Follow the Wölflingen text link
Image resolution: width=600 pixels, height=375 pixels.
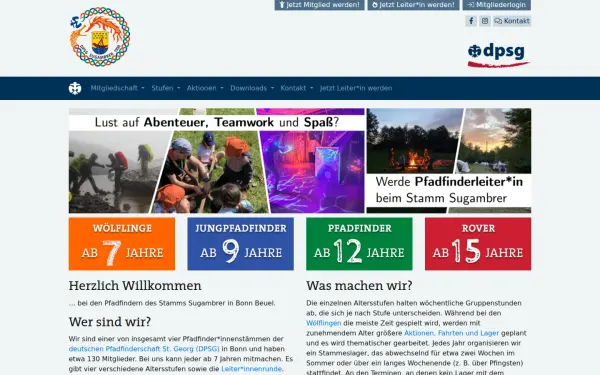pos(324,323)
